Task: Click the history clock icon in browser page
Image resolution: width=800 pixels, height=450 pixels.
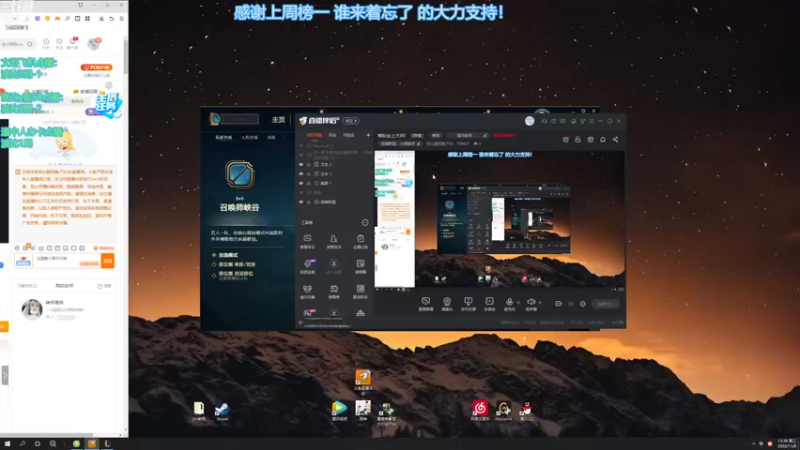Action: 46,43
